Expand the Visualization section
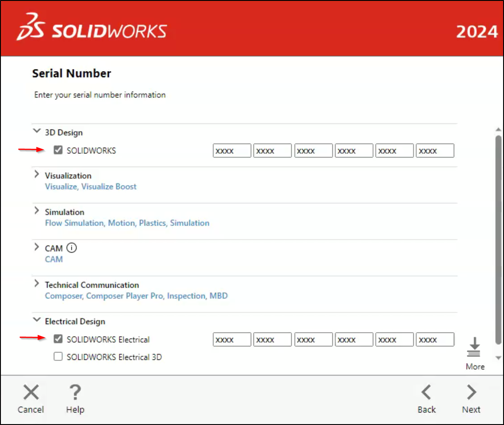 37,174
